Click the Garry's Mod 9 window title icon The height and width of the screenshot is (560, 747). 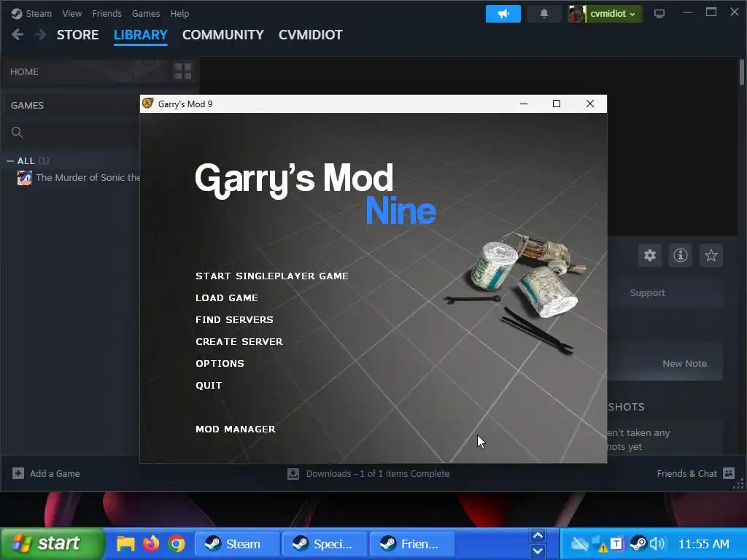pos(147,104)
